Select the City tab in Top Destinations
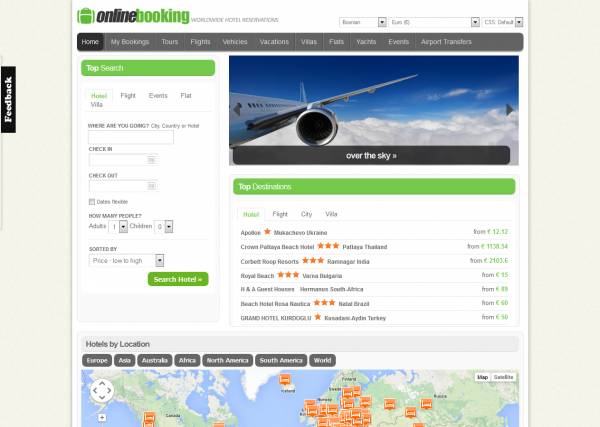The width and height of the screenshot is (600, 427). [x=306, y=214]
